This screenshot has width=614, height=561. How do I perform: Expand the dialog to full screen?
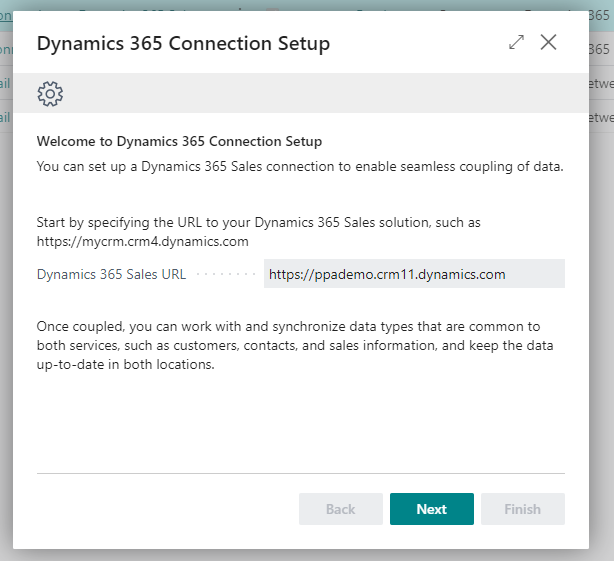point(516,42)
